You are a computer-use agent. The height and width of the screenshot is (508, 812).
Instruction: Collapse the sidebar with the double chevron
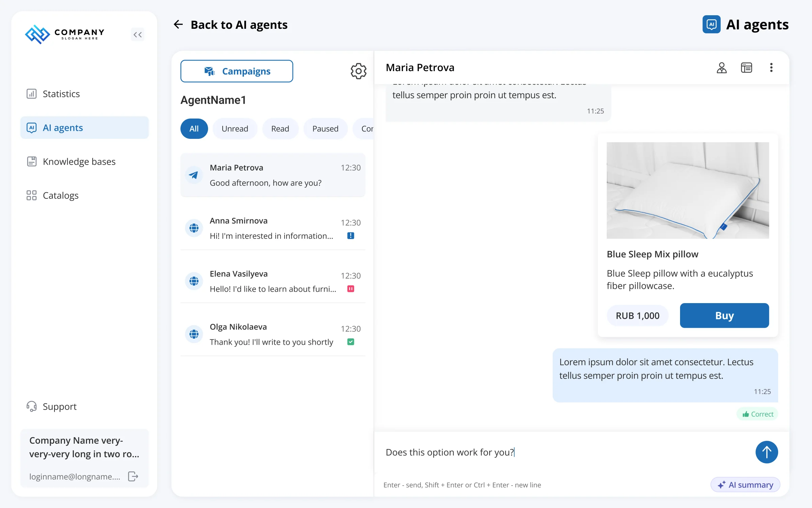coord(137,35)
